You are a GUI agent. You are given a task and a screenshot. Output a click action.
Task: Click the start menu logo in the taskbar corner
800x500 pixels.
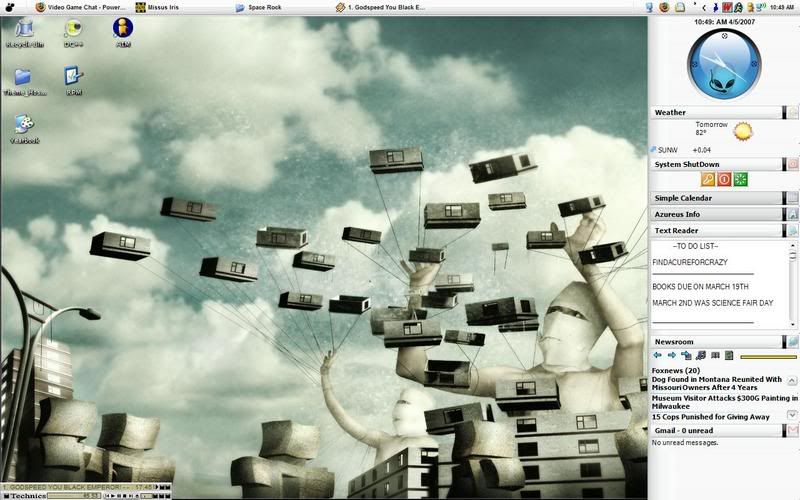pos(9,7)
